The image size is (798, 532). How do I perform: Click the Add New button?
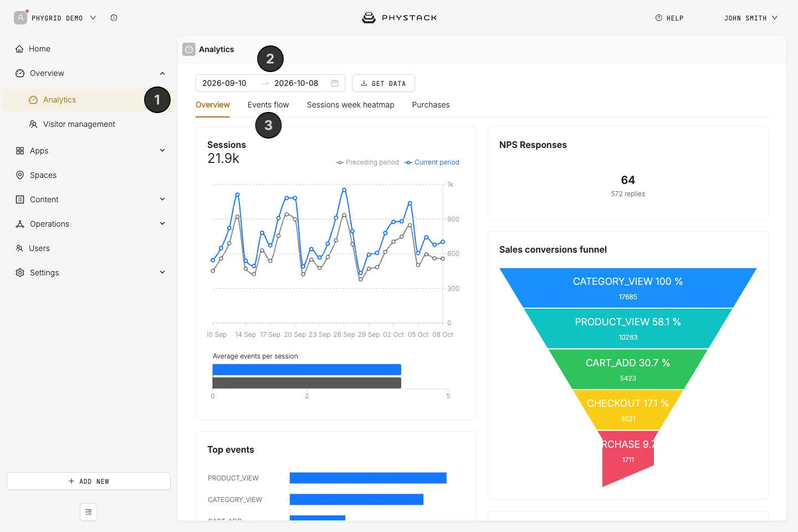coord(89,481)
